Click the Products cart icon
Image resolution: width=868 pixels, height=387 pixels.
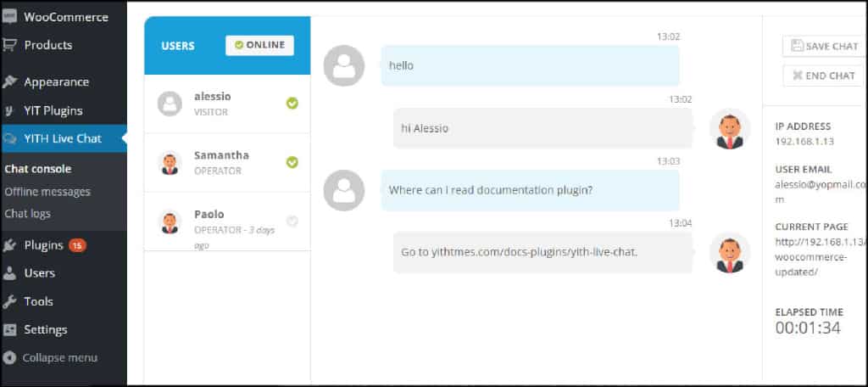coord(8,45)
